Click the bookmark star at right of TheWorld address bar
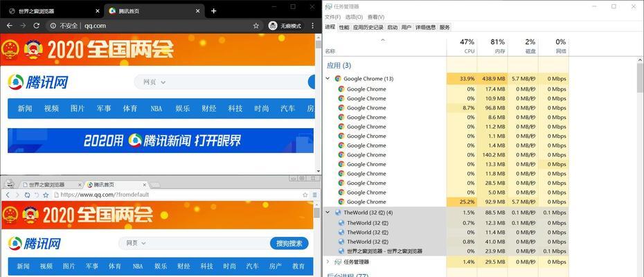This screenshot has width=644, height=277. point(305,195)
